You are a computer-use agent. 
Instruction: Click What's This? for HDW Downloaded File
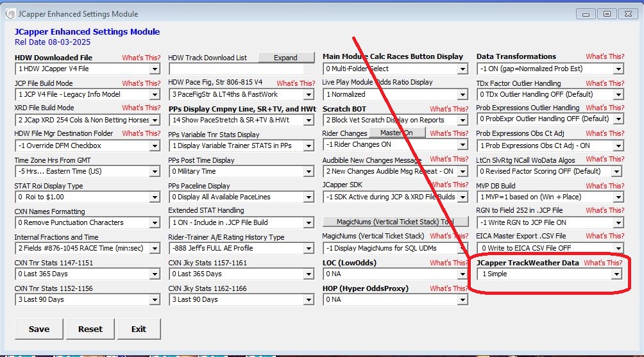(141, 58)
